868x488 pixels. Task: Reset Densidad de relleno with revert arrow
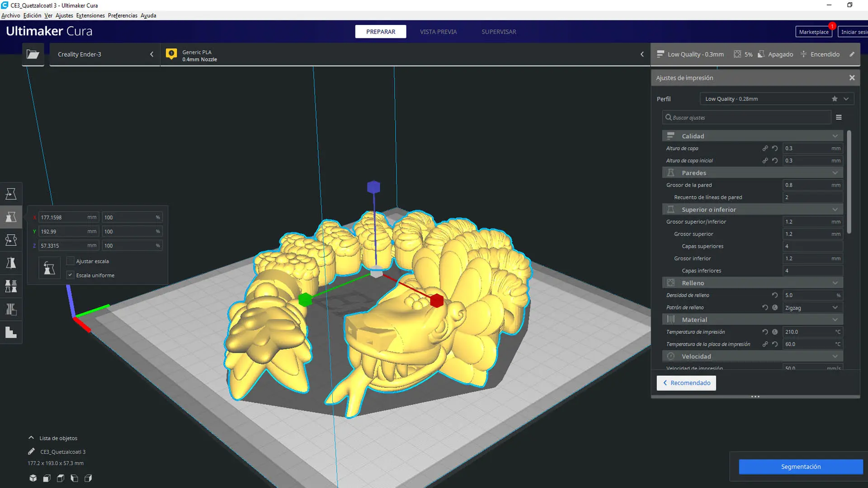(x=775, y=295)
